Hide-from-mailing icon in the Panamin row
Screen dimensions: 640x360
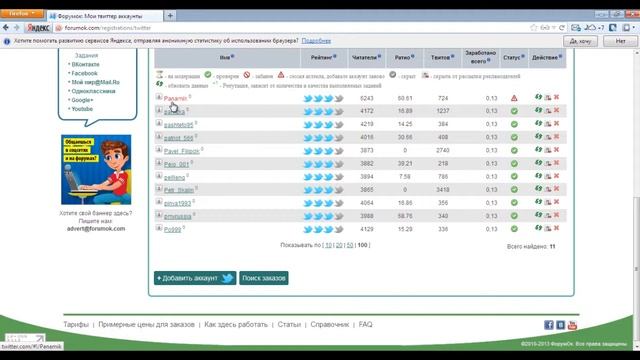(548, 98)
